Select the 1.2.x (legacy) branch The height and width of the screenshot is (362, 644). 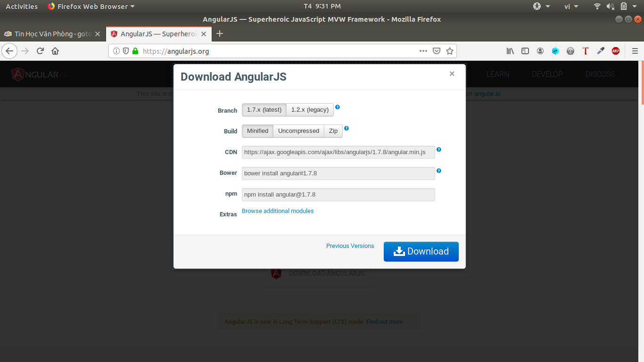310,110
